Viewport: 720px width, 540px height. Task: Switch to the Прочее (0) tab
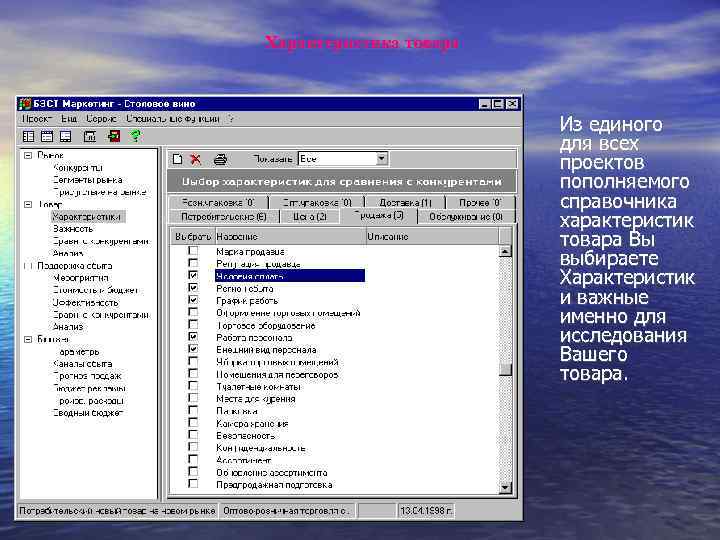(480, 202)
